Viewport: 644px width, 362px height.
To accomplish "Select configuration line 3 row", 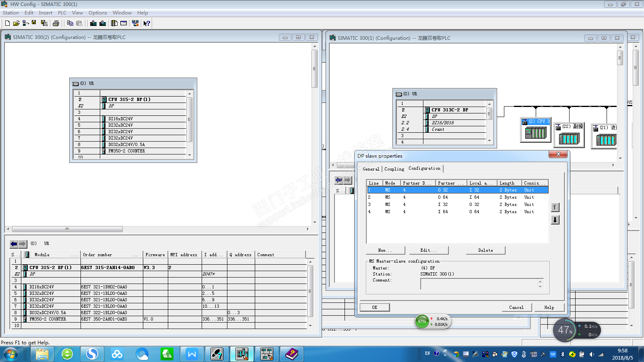I will [x=457, y=204].
